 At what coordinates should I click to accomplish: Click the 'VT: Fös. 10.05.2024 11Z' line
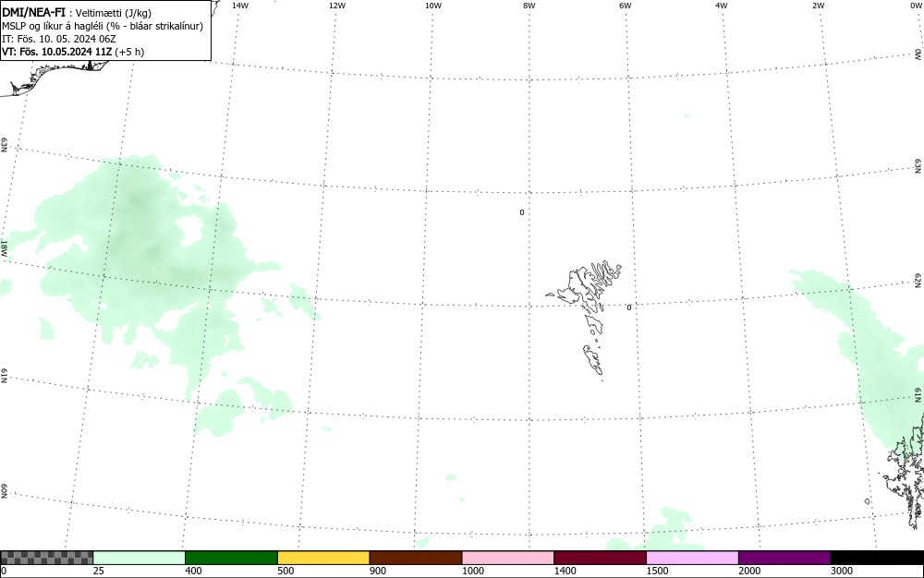56,52
